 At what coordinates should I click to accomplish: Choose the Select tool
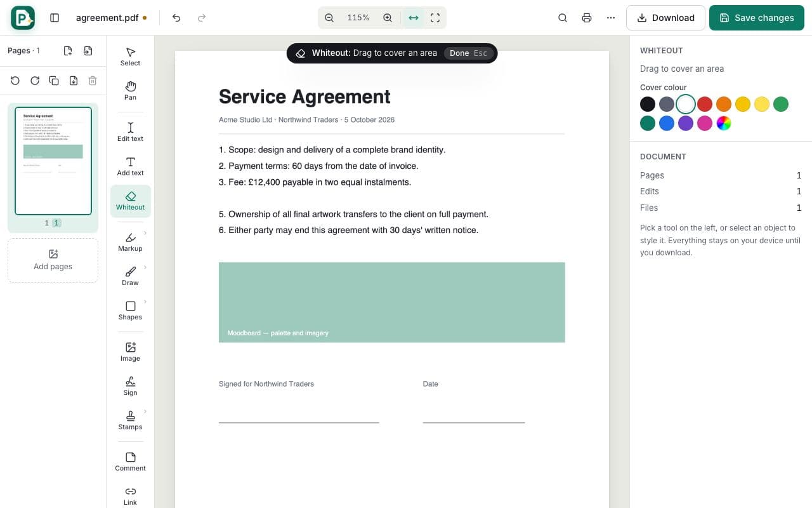click(130, 57)
